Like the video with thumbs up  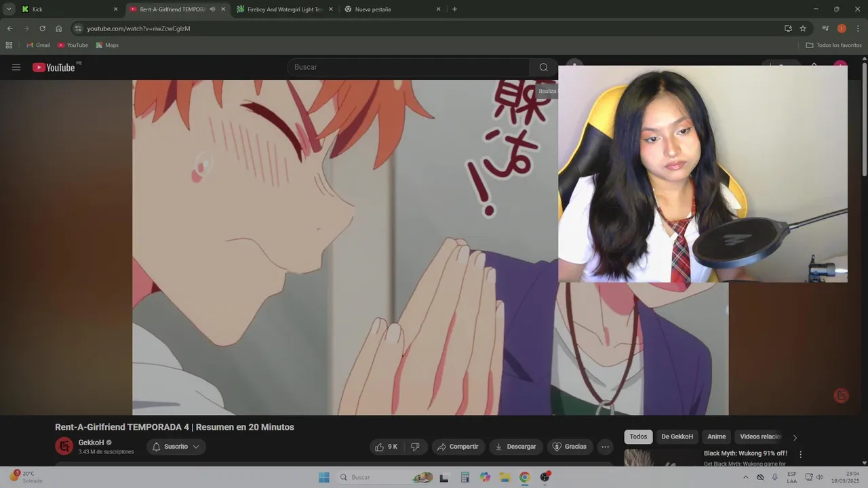[387, 447]
